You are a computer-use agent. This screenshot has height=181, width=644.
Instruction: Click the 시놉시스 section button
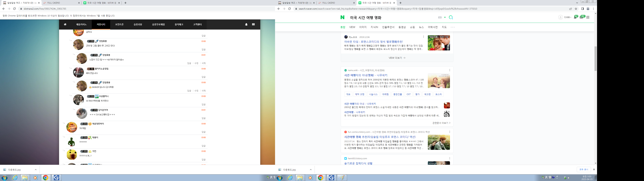pos(373,95)
